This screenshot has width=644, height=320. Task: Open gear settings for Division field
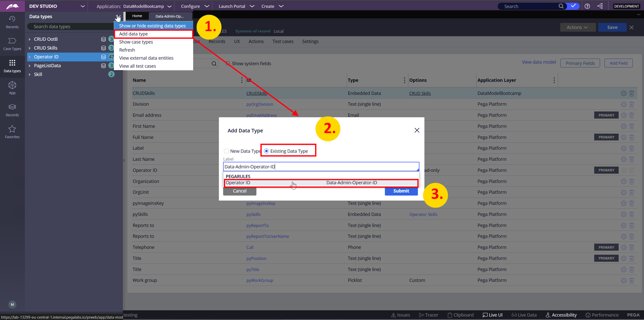click(623, 104)
